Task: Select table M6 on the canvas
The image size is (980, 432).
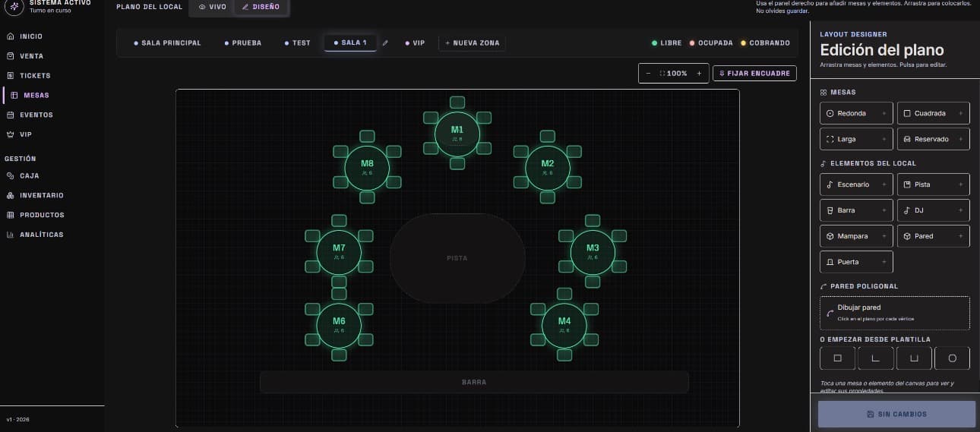Action: 339,324
